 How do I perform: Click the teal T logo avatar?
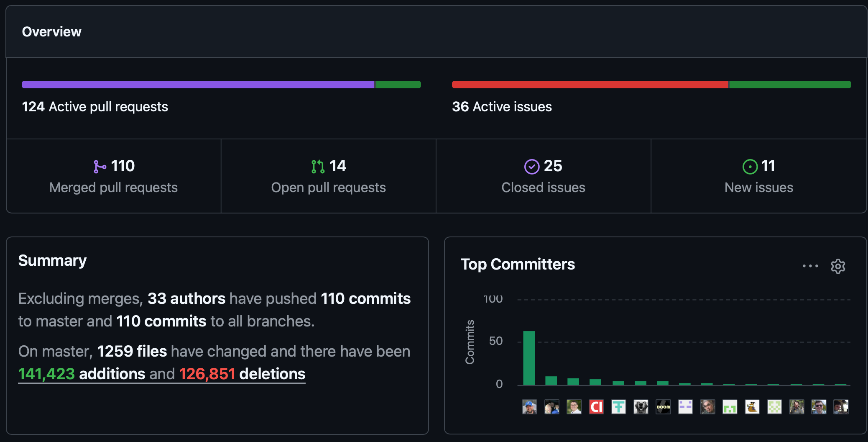tap(618, 407)
